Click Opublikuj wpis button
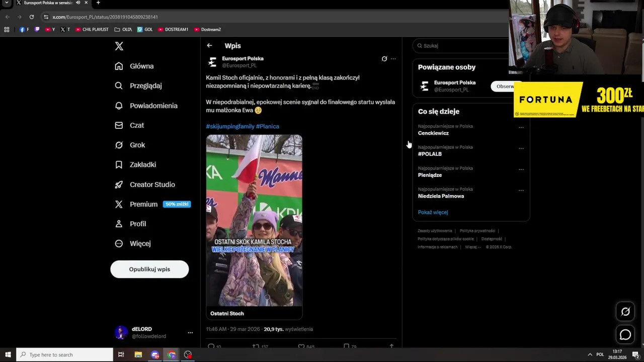 point(149,269)
